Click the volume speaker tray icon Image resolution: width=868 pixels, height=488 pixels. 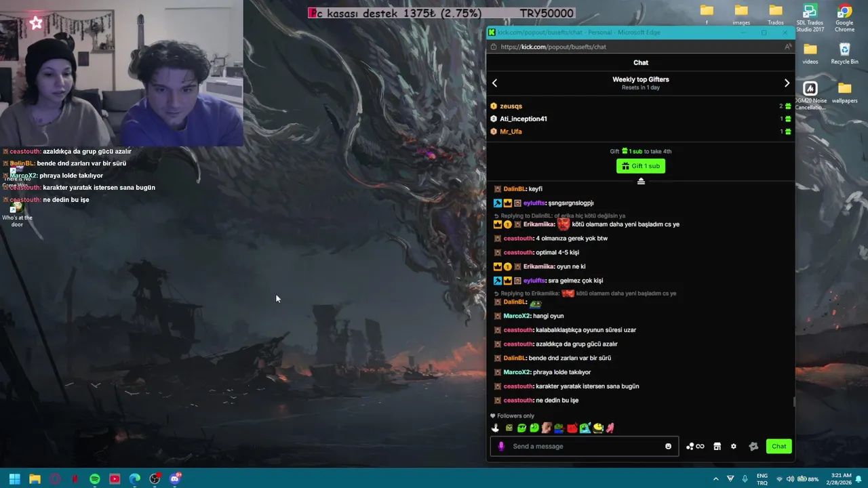[x=790, y=479]
